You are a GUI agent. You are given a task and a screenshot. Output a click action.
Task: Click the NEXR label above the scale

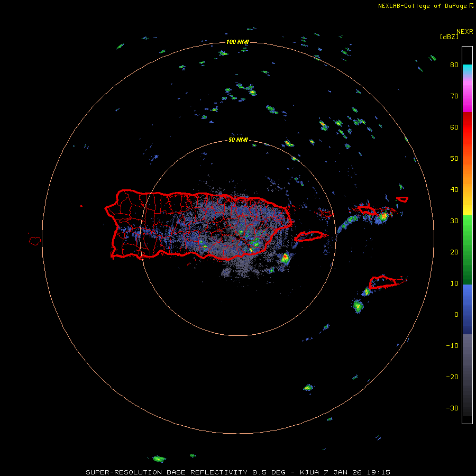tap(464, 32)
